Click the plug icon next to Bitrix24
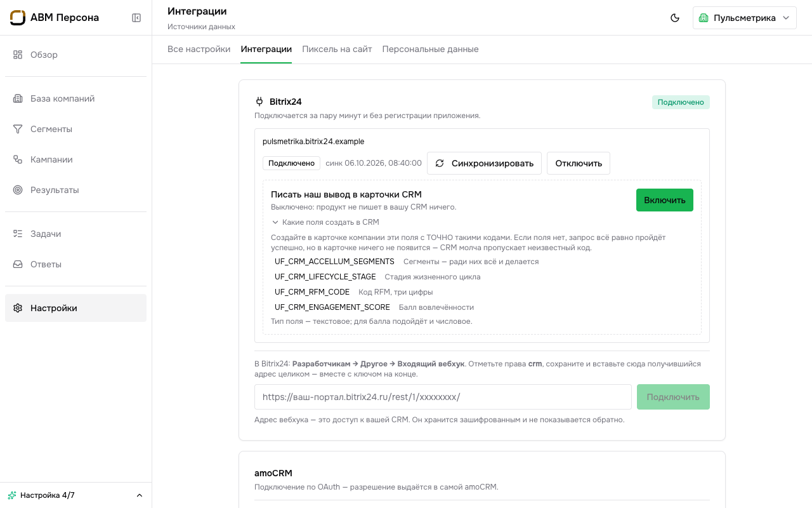The image size is (812, 508). click(259, 102)
